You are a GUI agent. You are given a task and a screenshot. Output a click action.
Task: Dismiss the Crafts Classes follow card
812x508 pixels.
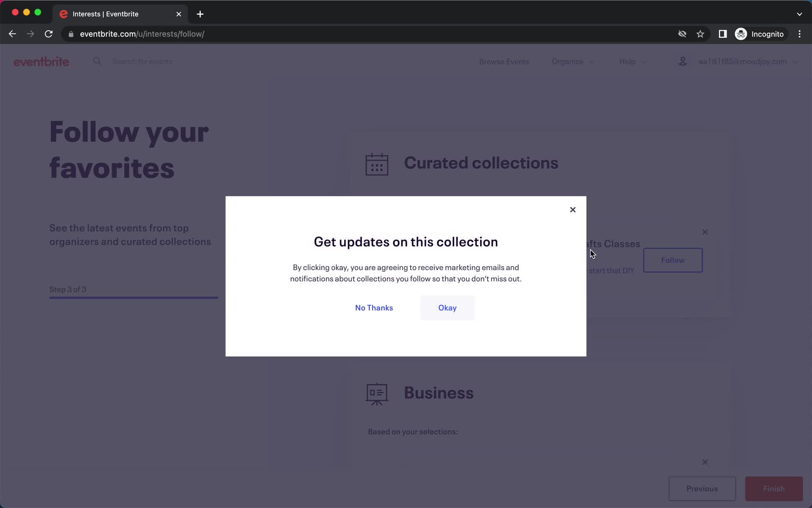[x=705, y=232]
